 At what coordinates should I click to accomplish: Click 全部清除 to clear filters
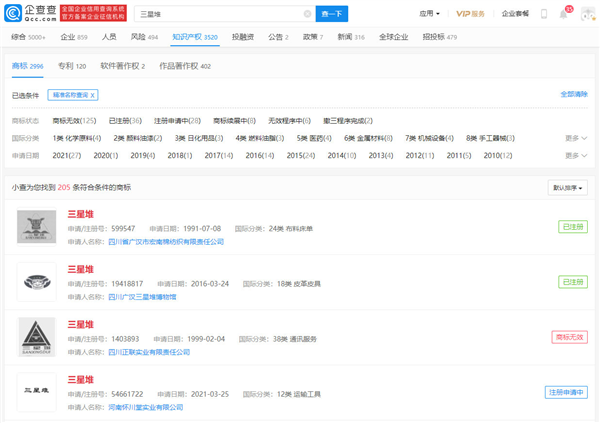pyautogui.click(x=574, y=94)
